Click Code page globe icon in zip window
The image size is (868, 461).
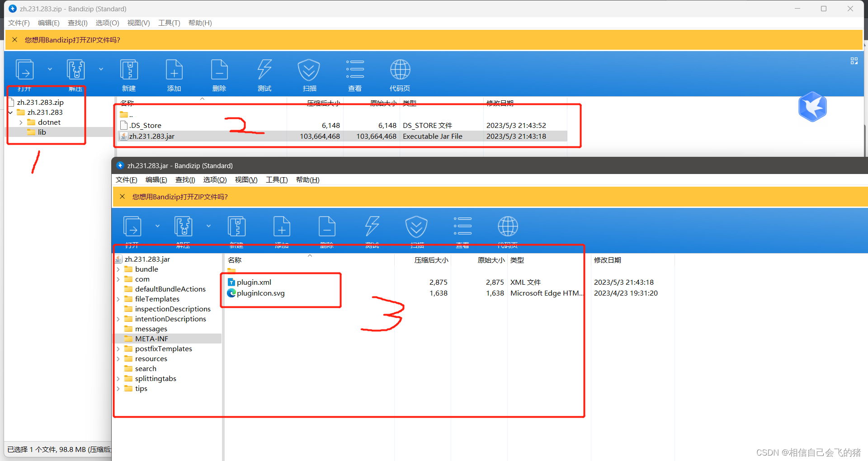[x=400, y=70]
